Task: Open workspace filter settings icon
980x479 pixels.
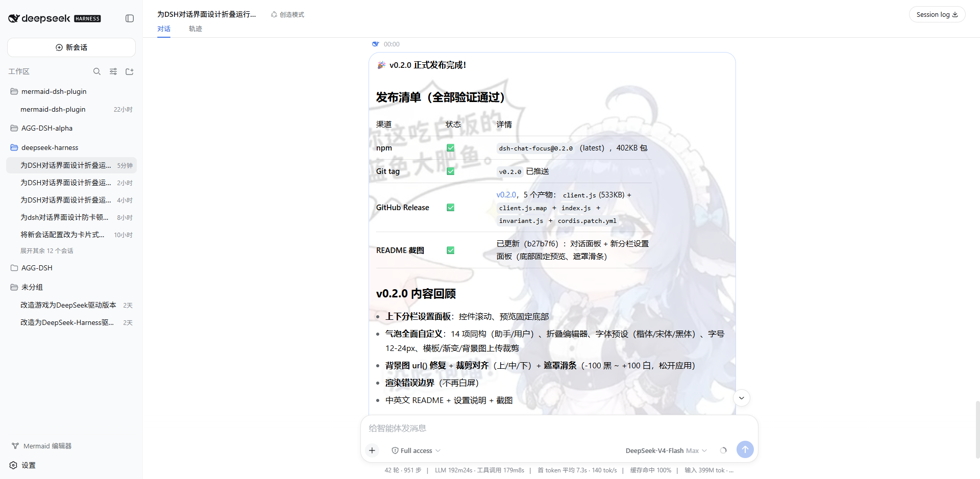Action: point(113,71)
